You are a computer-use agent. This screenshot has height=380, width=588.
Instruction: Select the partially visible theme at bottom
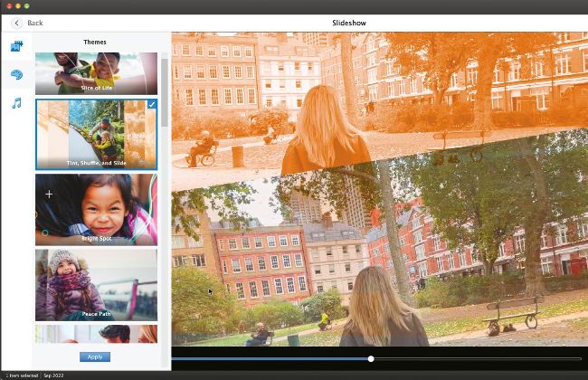96,334
